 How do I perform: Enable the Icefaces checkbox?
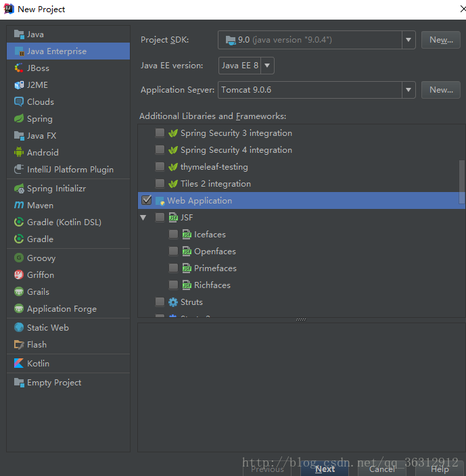[x=173, y=235]
